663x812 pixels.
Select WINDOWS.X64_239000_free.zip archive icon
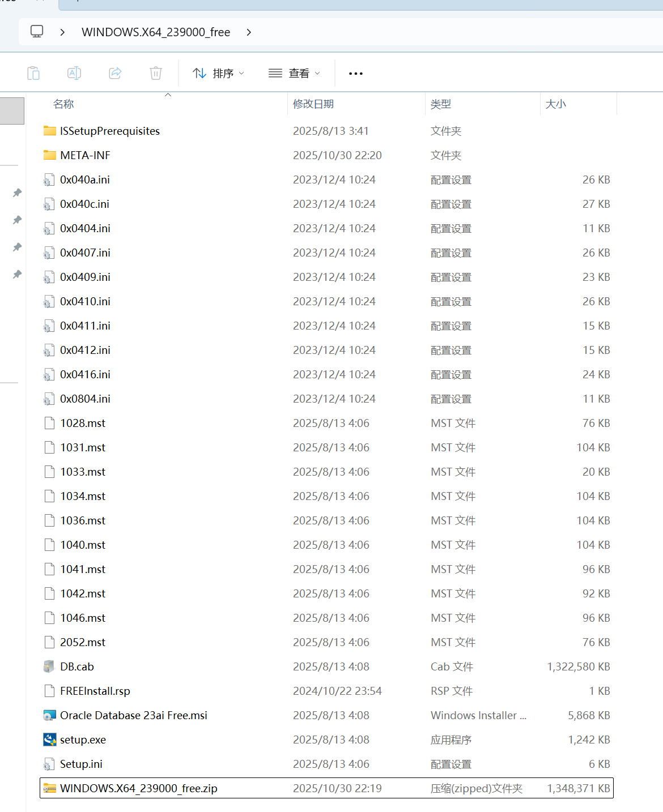point(50,788)
